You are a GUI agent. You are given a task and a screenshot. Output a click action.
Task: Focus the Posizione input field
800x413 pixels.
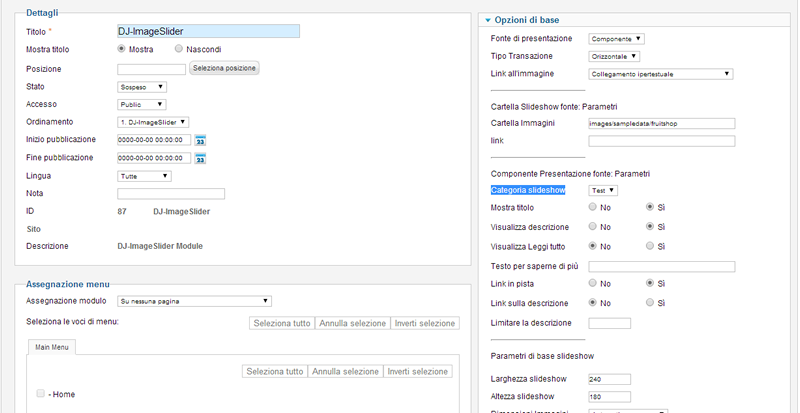click(152, 69)
